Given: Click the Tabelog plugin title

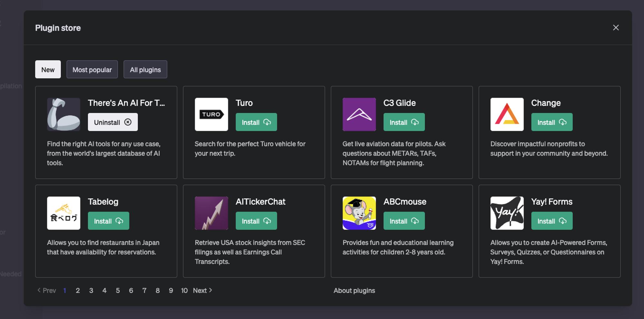Looking at the screenshot, I should tap(103, 202).
